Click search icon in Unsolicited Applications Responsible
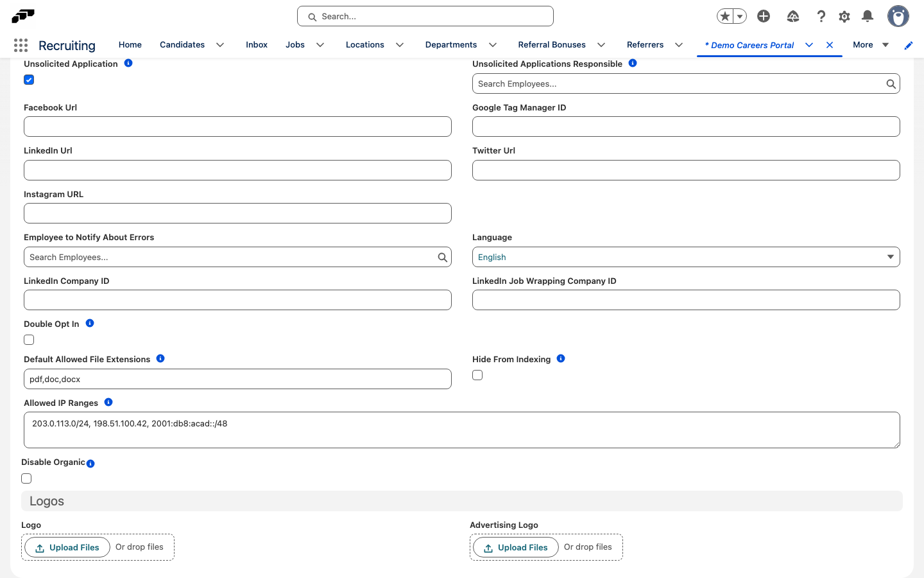This screenshot has height=578, width=924. pyautogui.click(x=891, y=83)
